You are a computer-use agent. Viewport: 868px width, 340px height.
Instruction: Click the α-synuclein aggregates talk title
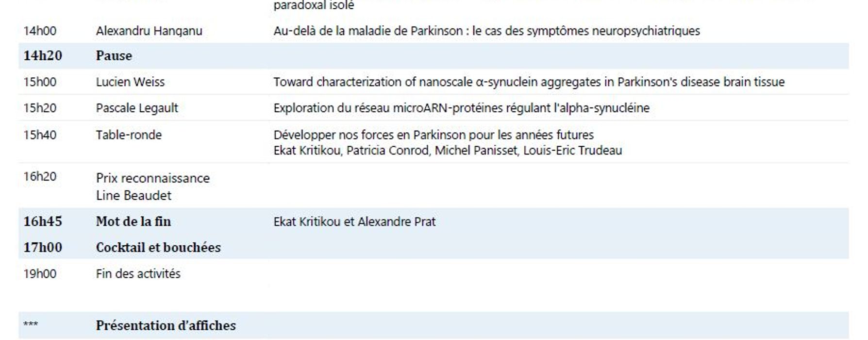[528, 82]
